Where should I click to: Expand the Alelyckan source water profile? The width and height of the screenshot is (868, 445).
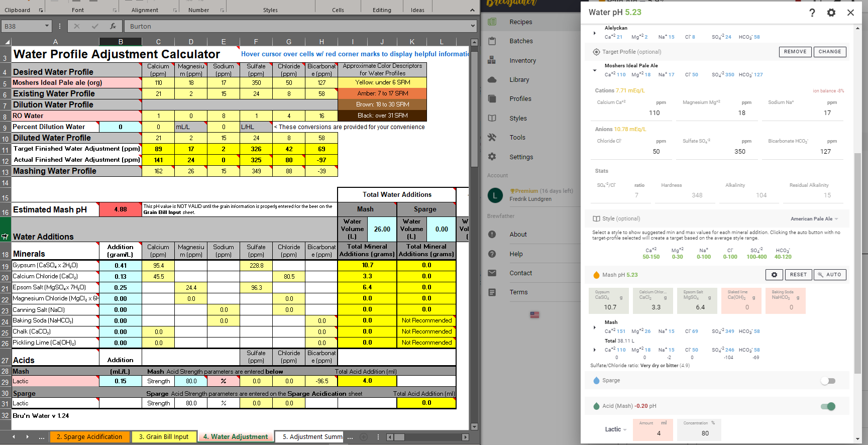[x=595, y=33]
